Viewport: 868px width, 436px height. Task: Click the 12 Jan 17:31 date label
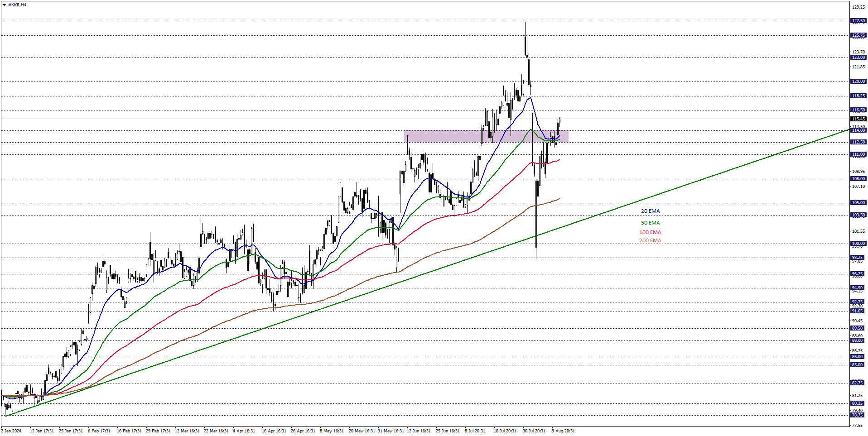(x=42, y=431)
